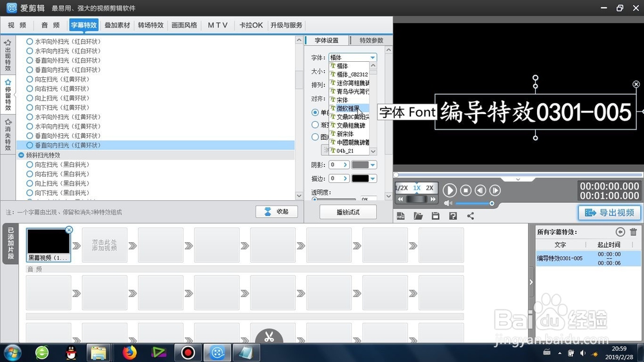Select the 单色 fill radio button
644x362 pixels.
[315, 112]
